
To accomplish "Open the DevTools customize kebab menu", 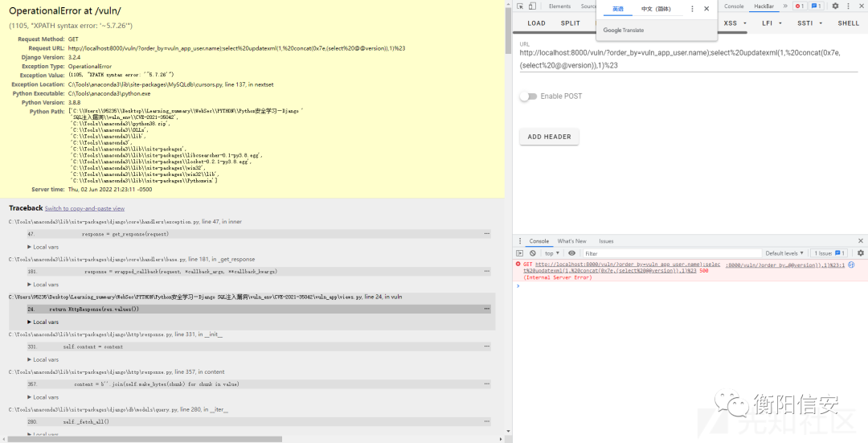I will 848,6.
